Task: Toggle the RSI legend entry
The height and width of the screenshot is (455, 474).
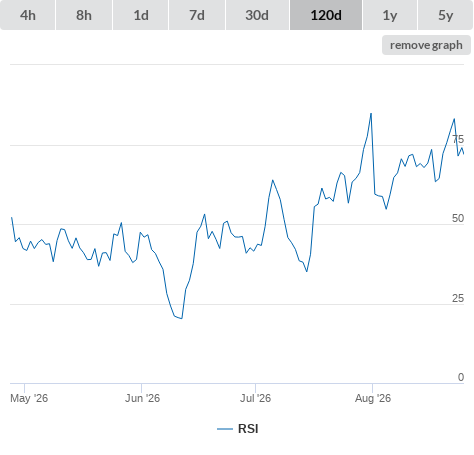Action: 238,429
